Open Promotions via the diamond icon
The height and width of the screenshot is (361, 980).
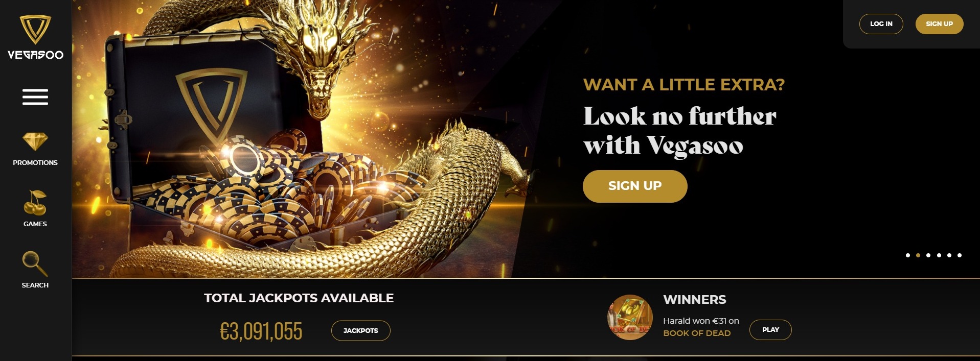click(x=35, y=142)
